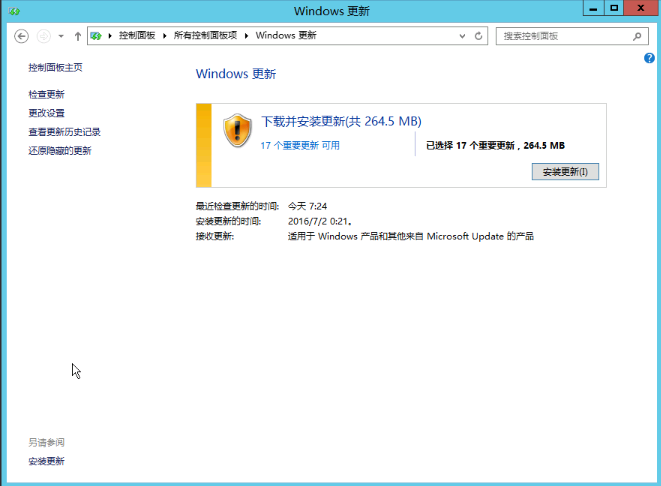Click the 下载并安装更新 heading text

(x=341, y=121)
